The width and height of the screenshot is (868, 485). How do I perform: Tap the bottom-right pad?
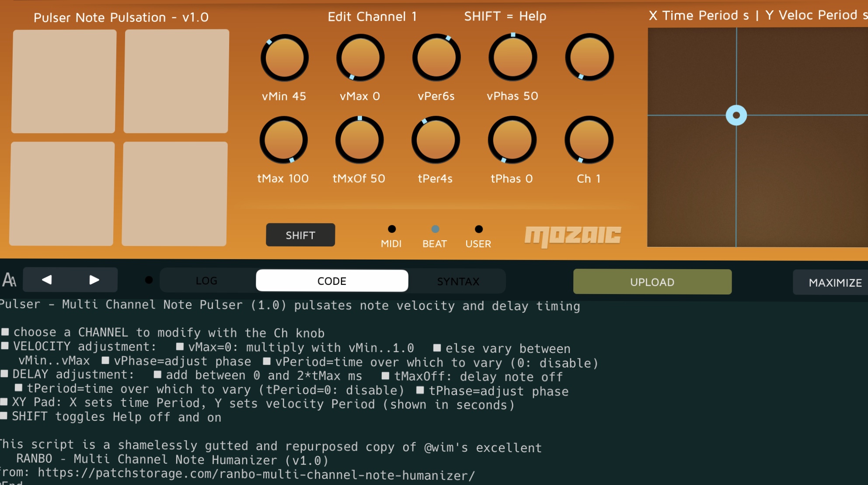click(x=174, y=194)
